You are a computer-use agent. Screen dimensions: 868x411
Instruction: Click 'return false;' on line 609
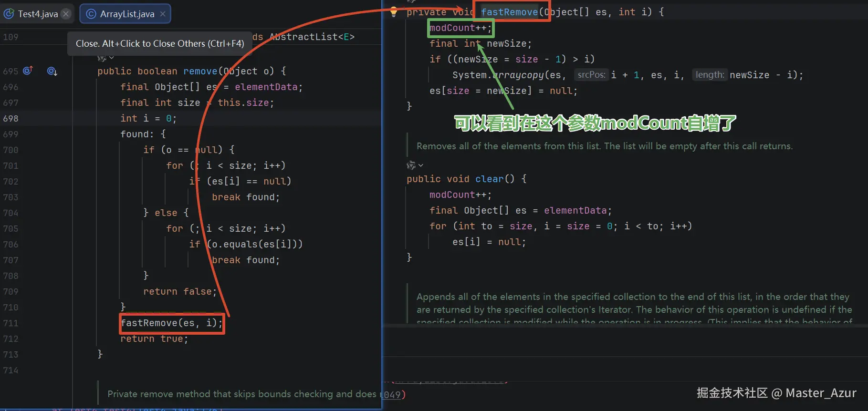pos(180,291)
